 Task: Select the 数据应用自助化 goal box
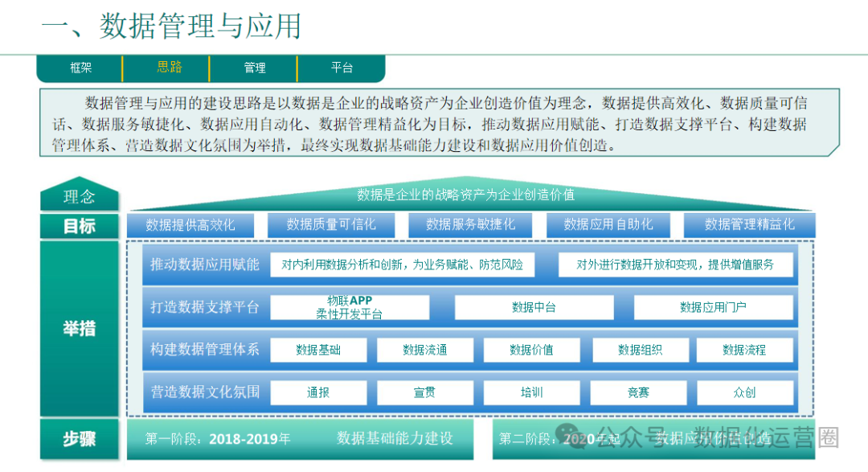tap(608, 225)
